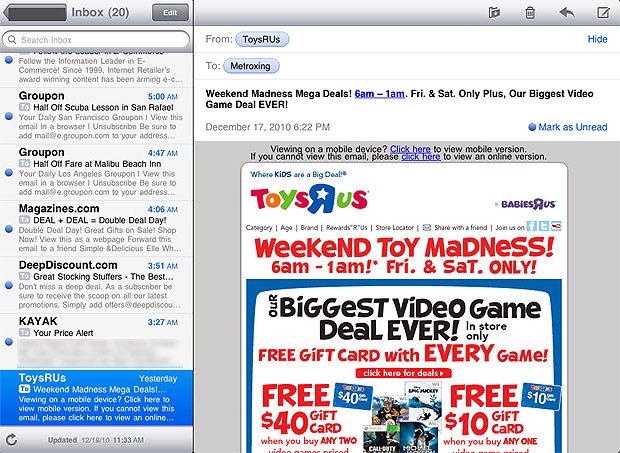
Task: Hide the message header details
Action: 597,39
